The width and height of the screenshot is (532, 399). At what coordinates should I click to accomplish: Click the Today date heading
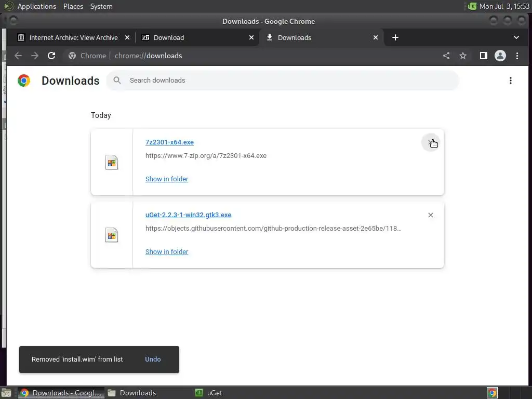coord(101,115)
